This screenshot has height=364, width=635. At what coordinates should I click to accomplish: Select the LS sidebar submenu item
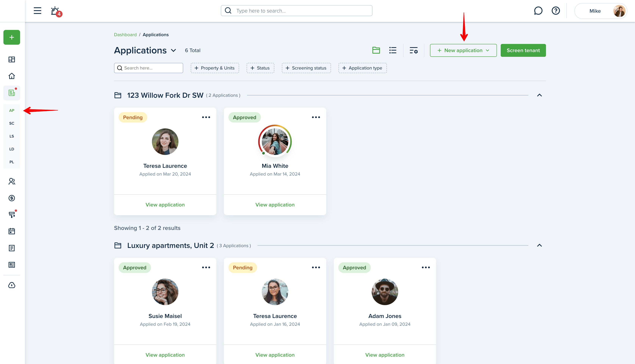12,136
